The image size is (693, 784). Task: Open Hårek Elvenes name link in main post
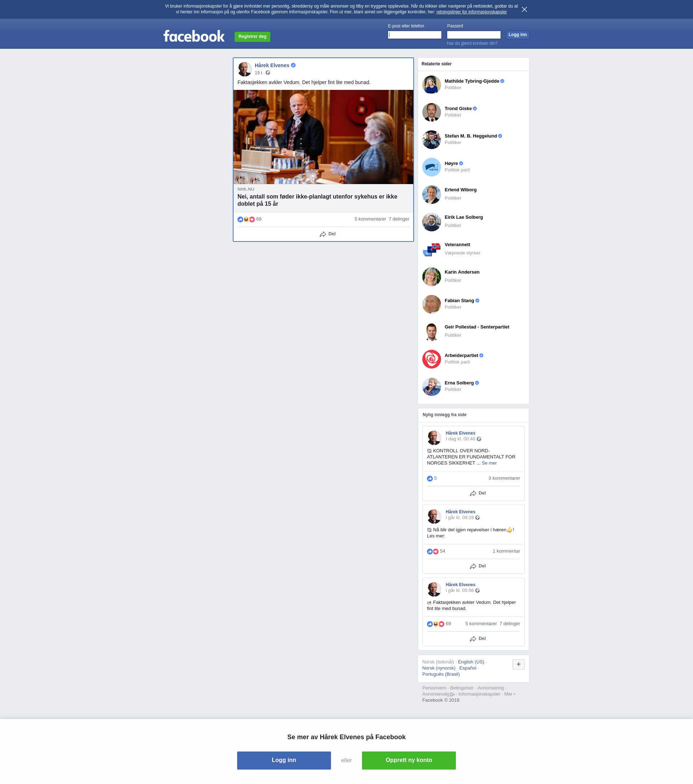tap(272, 65)
